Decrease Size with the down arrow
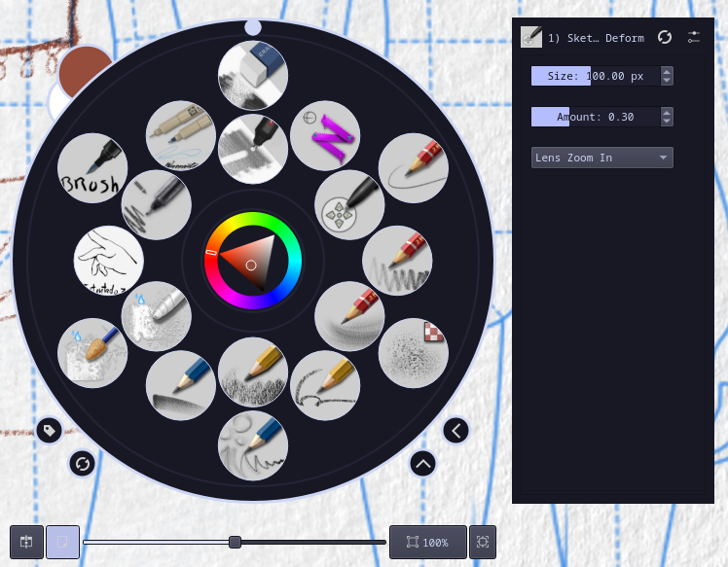728x567 pixels. tap(667, 81)
